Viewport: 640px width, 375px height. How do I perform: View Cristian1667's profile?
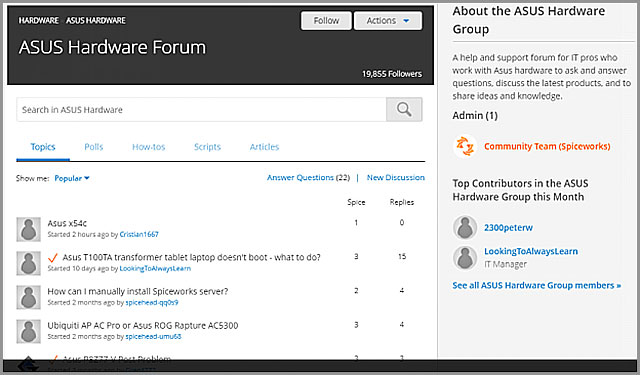click(x=139, y=234)
